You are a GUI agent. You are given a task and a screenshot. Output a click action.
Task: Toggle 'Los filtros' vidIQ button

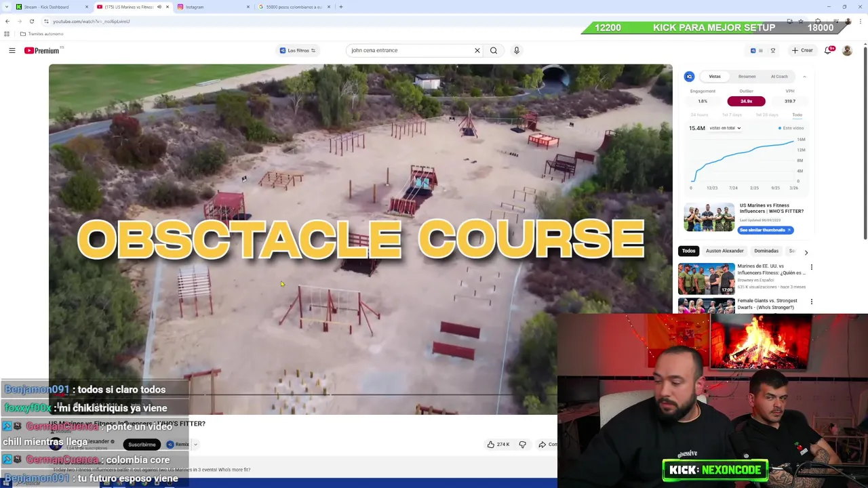point(298,50)
